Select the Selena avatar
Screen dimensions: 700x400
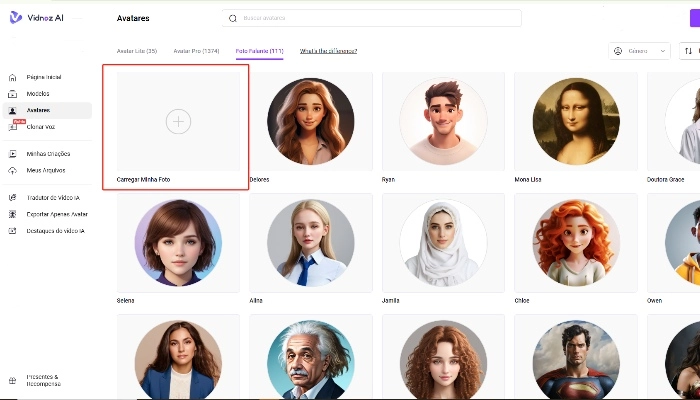pyautogui.click(x=178, y=243)
